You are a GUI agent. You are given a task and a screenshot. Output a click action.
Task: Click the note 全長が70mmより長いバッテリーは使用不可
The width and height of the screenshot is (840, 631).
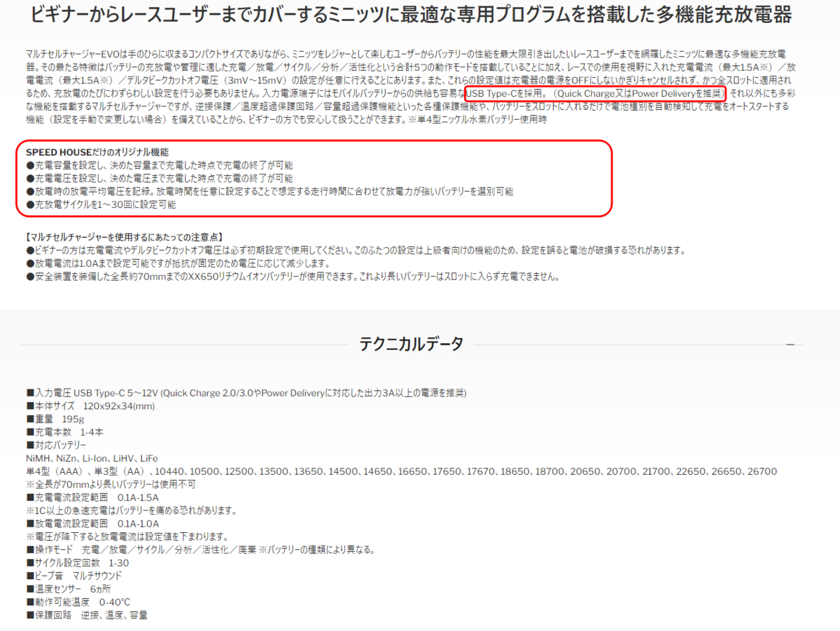pyautogui.click(x=111, y=484)
